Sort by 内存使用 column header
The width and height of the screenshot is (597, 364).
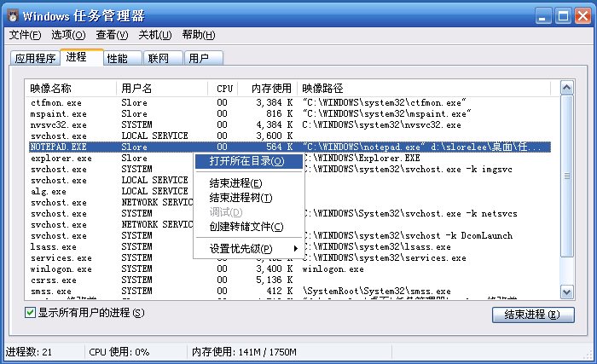268,89
